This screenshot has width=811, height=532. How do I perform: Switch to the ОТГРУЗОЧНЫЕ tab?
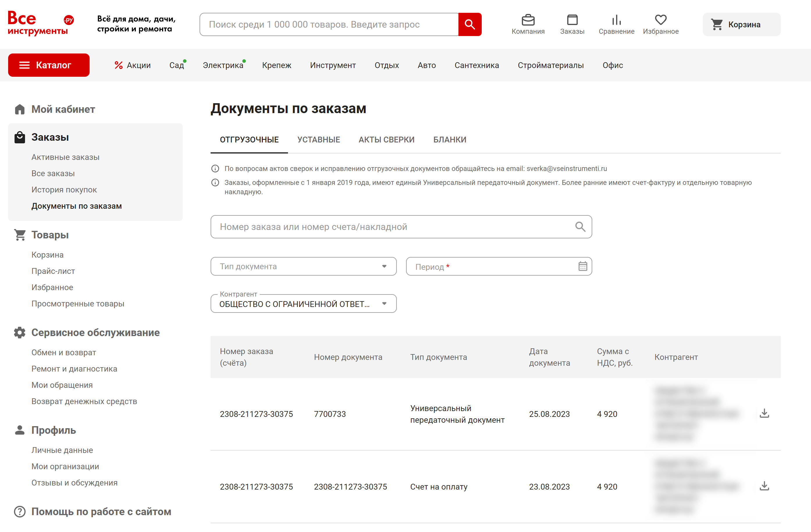tap(249, 140)
